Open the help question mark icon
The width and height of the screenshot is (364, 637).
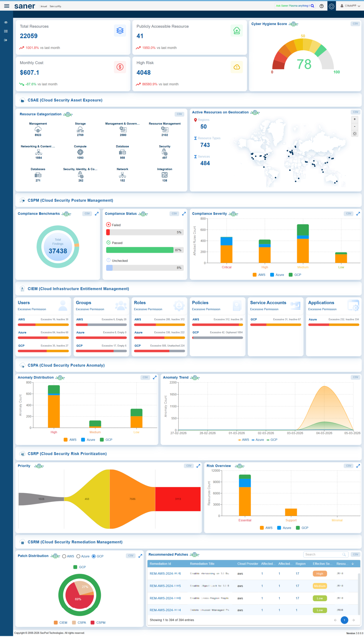pos(321,6)
